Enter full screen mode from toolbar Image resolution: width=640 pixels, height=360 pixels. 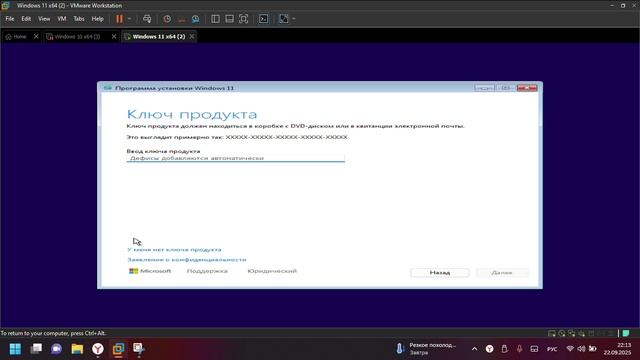pos(244,19)
